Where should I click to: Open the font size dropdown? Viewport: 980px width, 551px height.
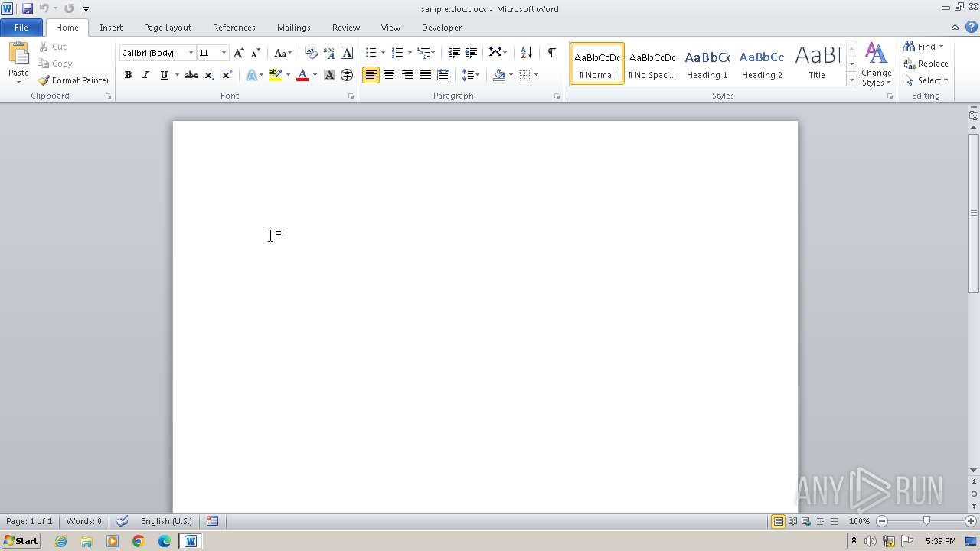[224, 53]
